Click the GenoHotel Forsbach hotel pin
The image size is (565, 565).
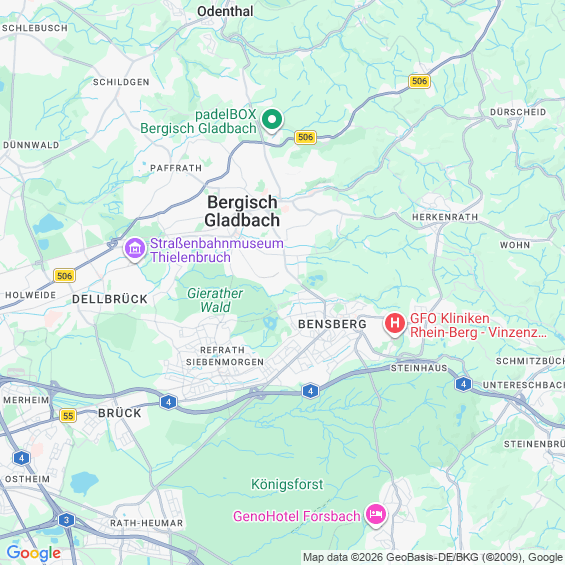[375, 515]
